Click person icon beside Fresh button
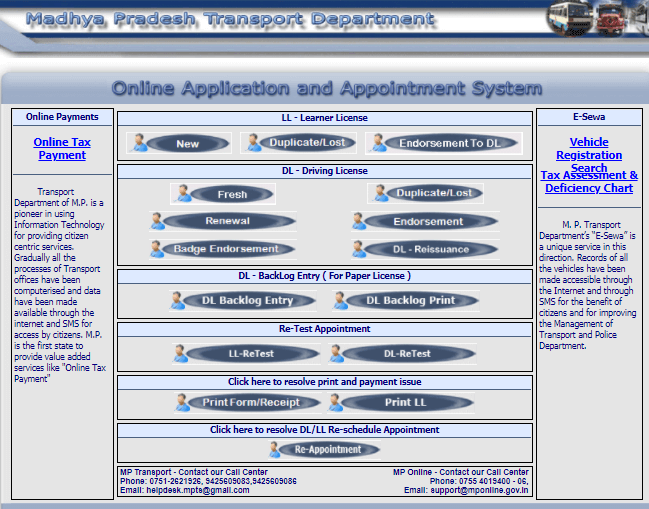 point(183,193)
